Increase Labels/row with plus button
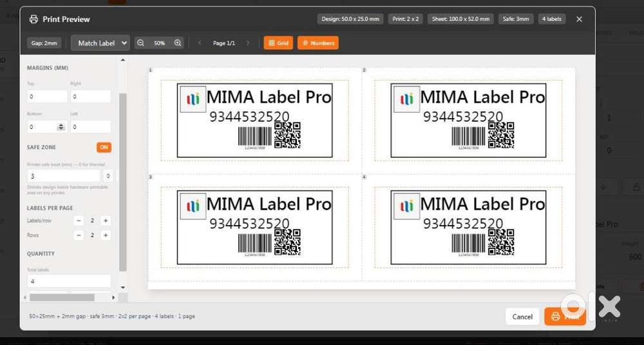Screen dimensions: 644x345 [x=106, y=221]
